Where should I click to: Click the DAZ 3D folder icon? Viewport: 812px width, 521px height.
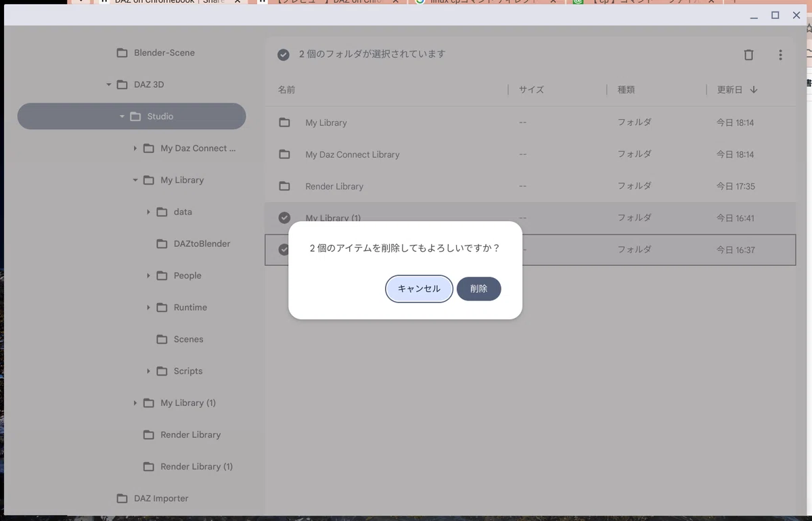click(122, 85)
